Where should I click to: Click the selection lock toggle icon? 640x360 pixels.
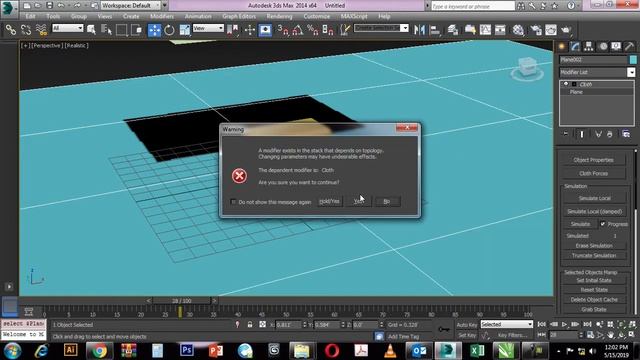[x=250, y=324]
